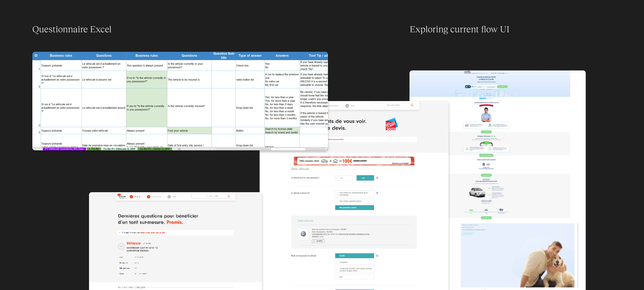This screenshot has width=644, height=290.
Task: Click the 'Find your vehicle' cell
Action: 190,131
